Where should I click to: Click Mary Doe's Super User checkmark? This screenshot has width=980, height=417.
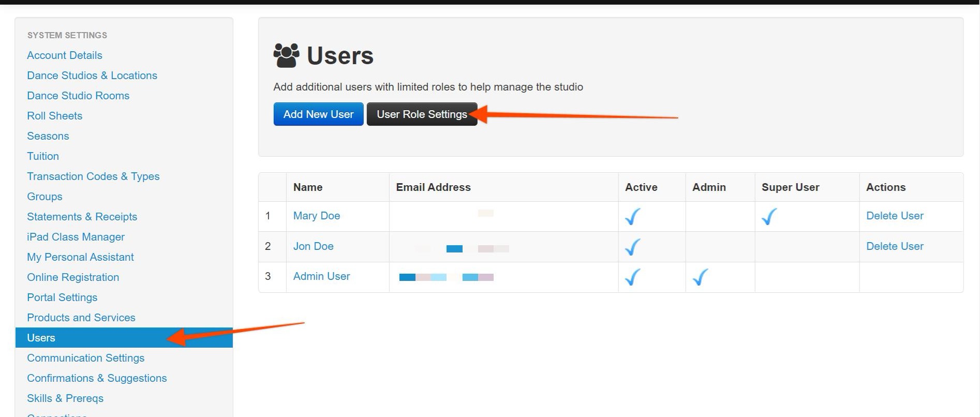[x=769, y=216]
